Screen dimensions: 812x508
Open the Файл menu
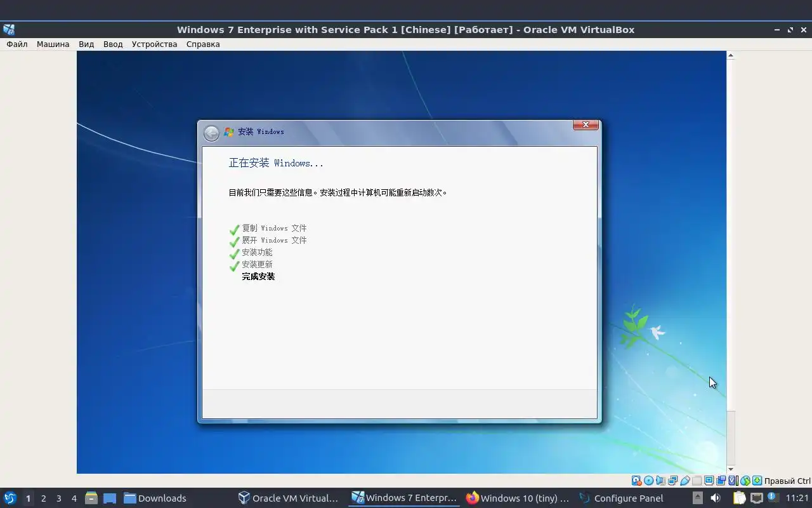17,44
